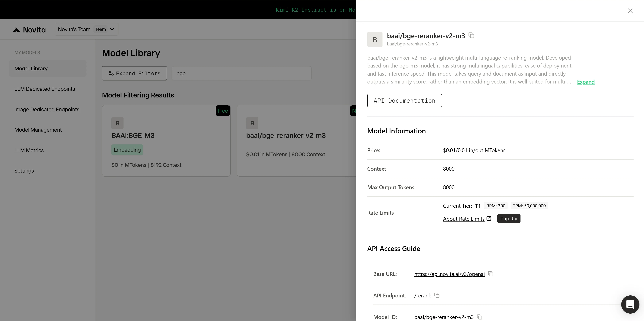
Task: Click '$0.01 in MTokens | 8000 Context' text
Action: click(x=286, y=154)
